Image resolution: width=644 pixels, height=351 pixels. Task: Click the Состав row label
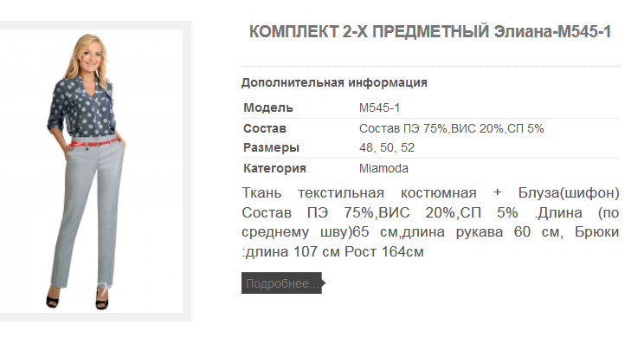(x=265, y=128)
